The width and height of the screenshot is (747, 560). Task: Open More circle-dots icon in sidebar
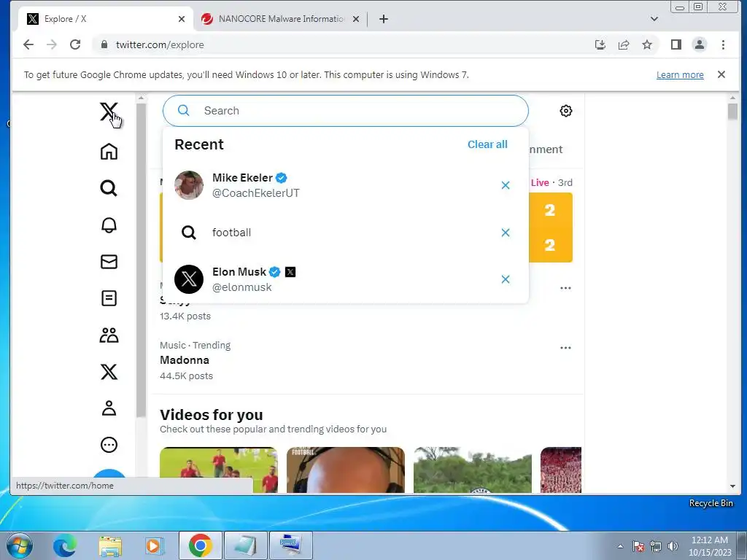109,445
